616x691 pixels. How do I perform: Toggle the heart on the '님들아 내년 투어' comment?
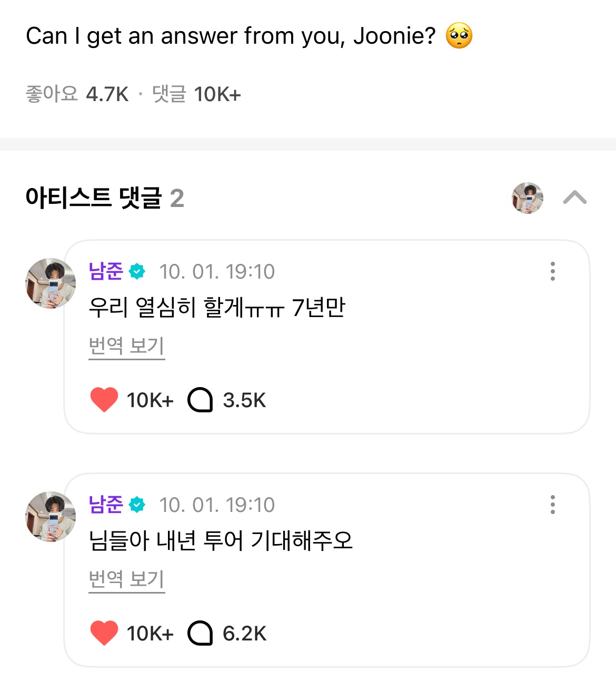(104, 633)
